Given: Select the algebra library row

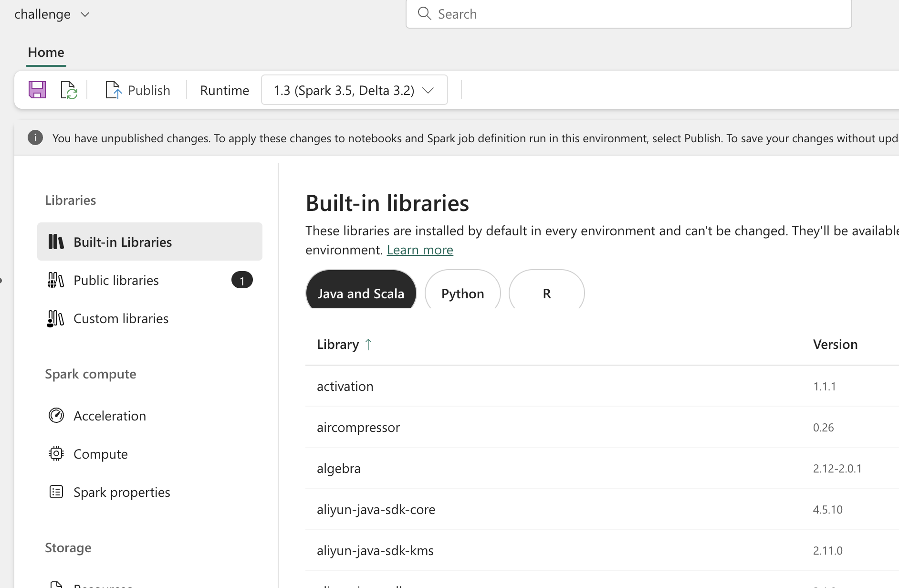Looking at the screenshot, I should (x=602, y=468).
